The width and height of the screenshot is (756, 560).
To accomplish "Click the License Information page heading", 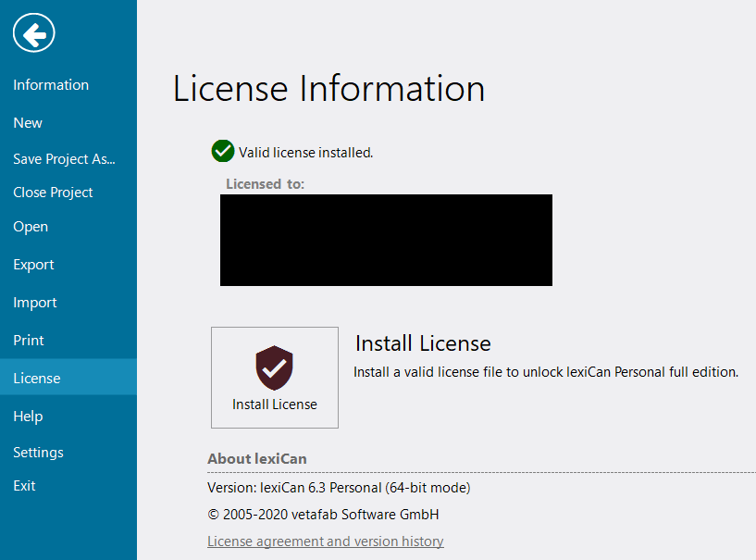I will click(x=328, y=89).
